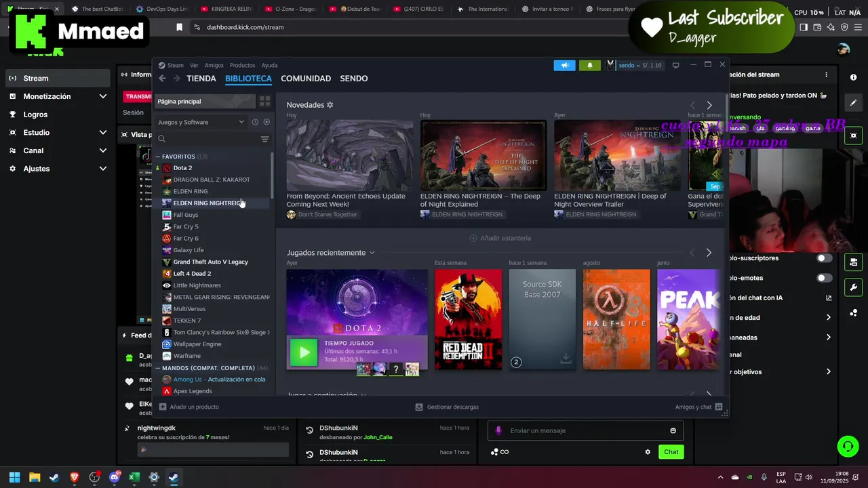Toggle solo-emotes chat mode
Viewport: 868px width, 488px height.
[x=824, y=278]
